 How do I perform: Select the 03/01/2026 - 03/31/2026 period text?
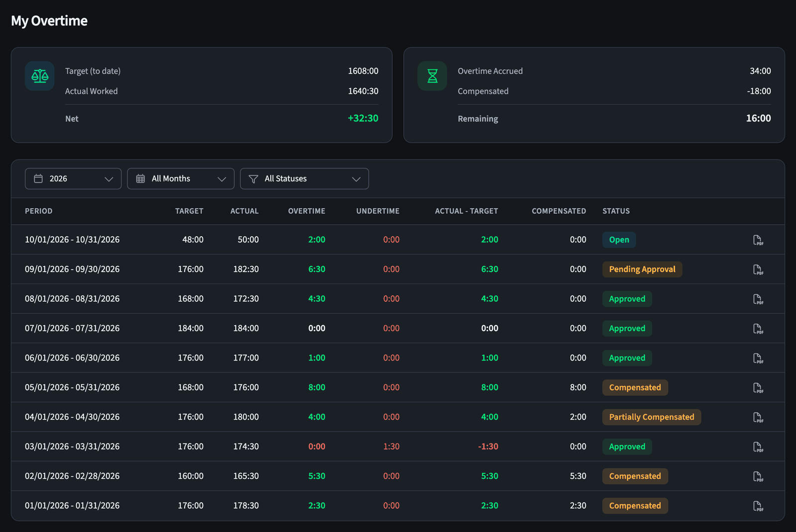point(72,446)
